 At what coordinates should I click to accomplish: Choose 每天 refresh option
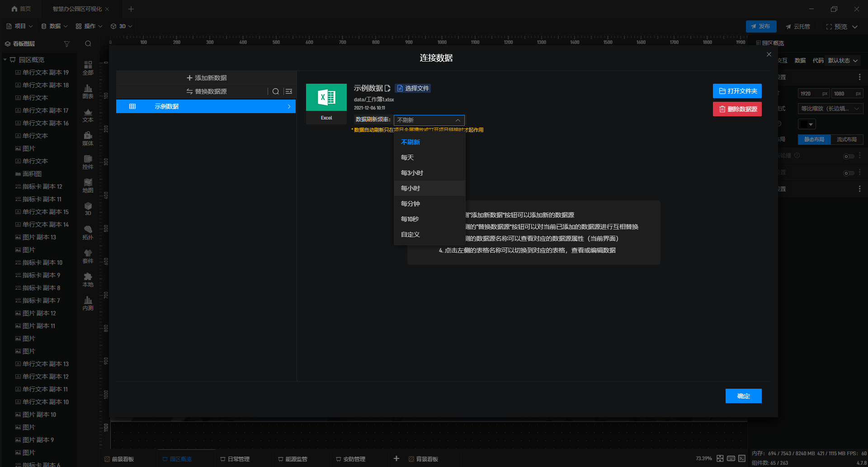tap(429, 157)
